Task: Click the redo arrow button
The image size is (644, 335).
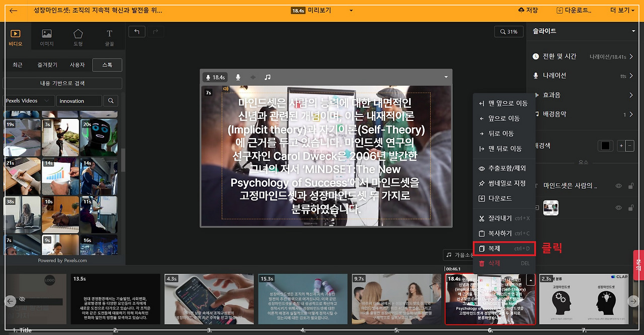Action: tap(155, 31)
